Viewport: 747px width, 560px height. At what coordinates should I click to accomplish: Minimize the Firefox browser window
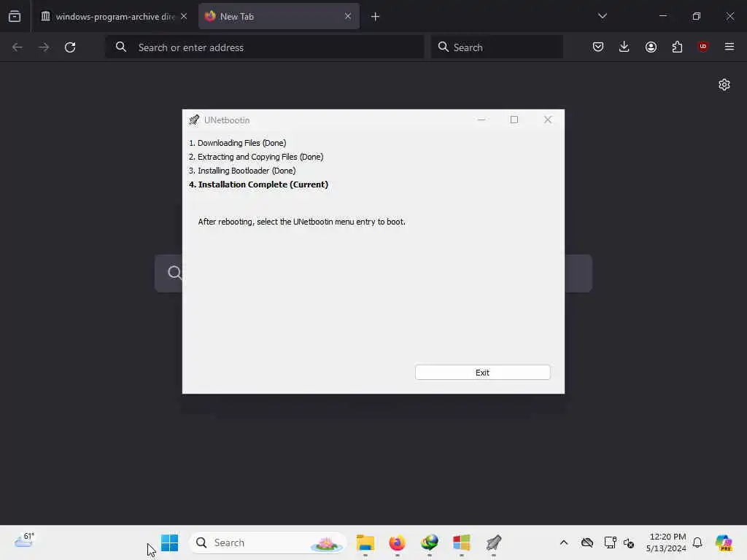tap(663, 16)
